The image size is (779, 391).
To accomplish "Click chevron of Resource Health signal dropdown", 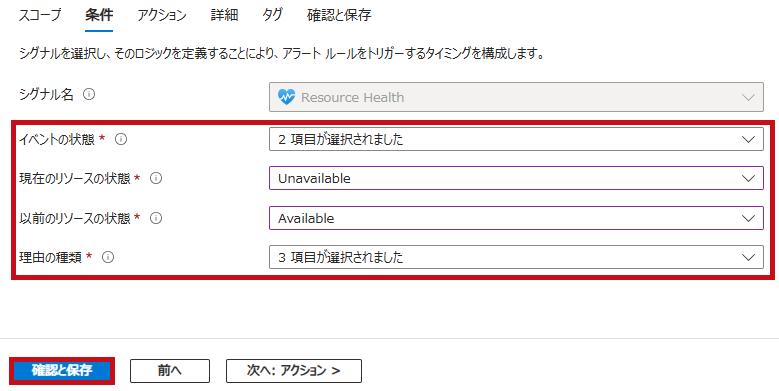I will (x=748, y=97).
